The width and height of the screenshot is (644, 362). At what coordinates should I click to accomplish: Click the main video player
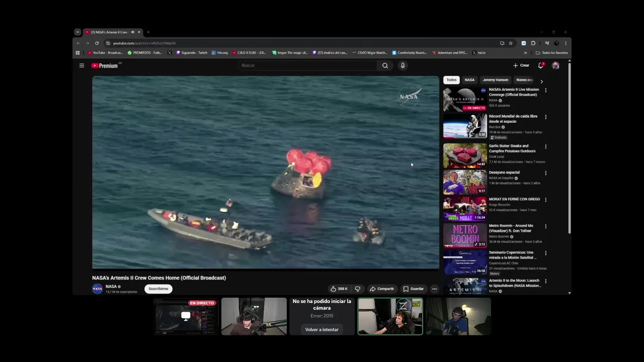tap(266, 172)
